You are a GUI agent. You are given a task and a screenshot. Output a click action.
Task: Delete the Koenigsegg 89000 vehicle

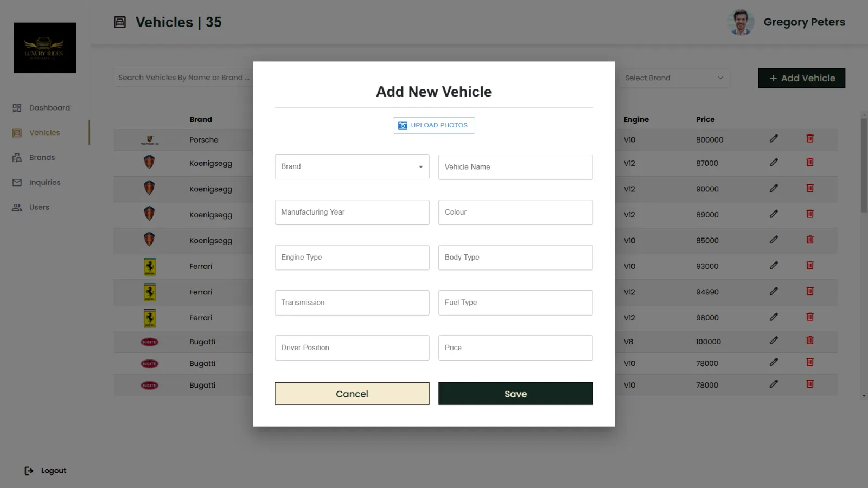click(810, 214)
